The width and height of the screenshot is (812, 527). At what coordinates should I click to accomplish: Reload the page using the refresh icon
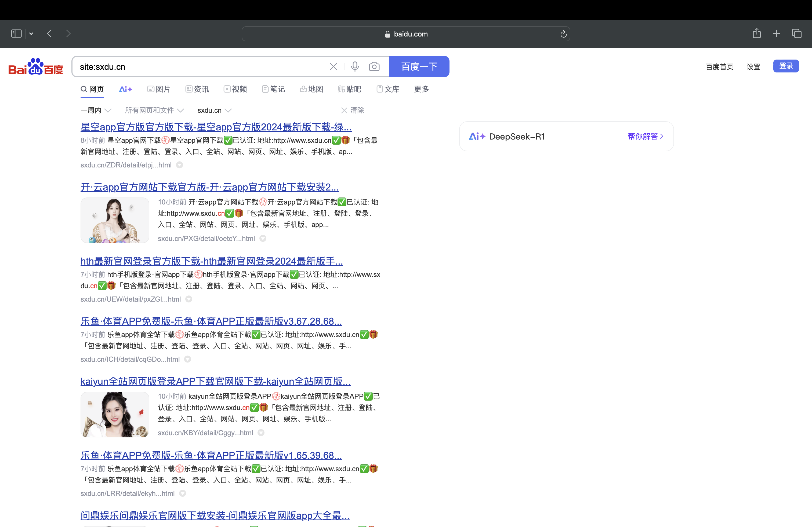[563, 34]
